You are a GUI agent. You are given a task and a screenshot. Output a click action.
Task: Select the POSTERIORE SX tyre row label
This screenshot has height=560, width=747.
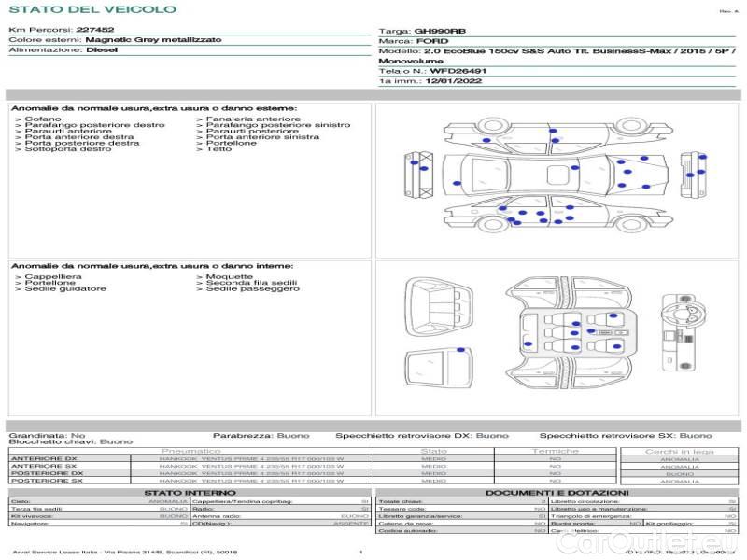[47, 481]
